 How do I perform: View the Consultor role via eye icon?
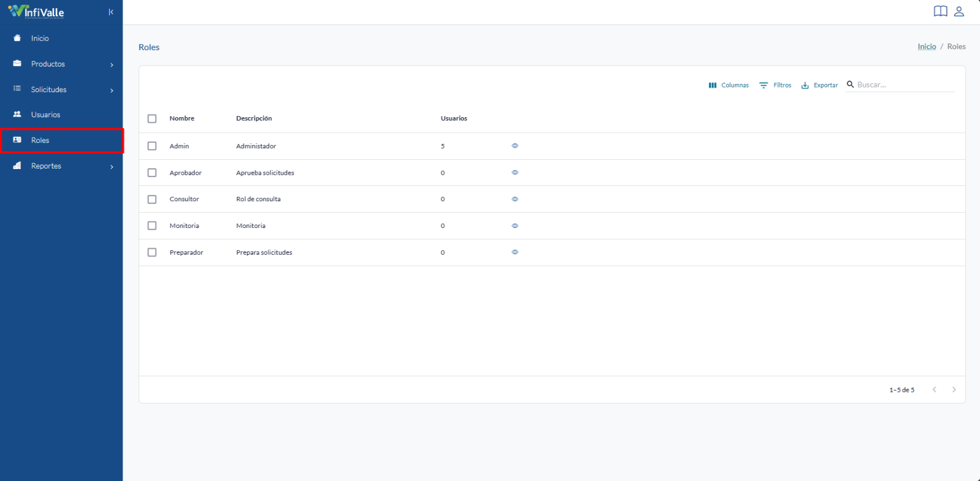coord(515,199)
